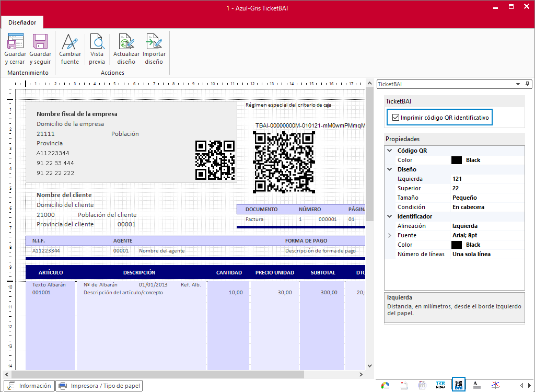Select Régimen especial del criterio de caja text
Viewport: 535px width, 392px height.
[x=288, y=105]
